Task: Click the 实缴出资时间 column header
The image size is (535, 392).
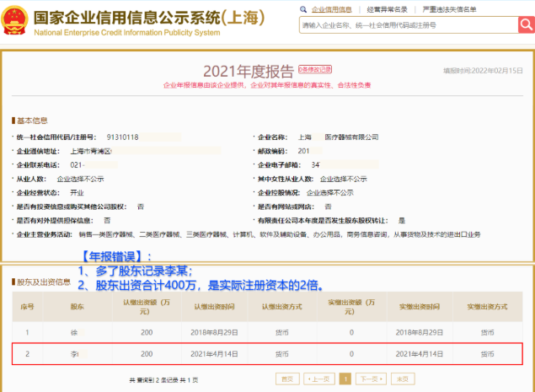Action: [420, 307]
